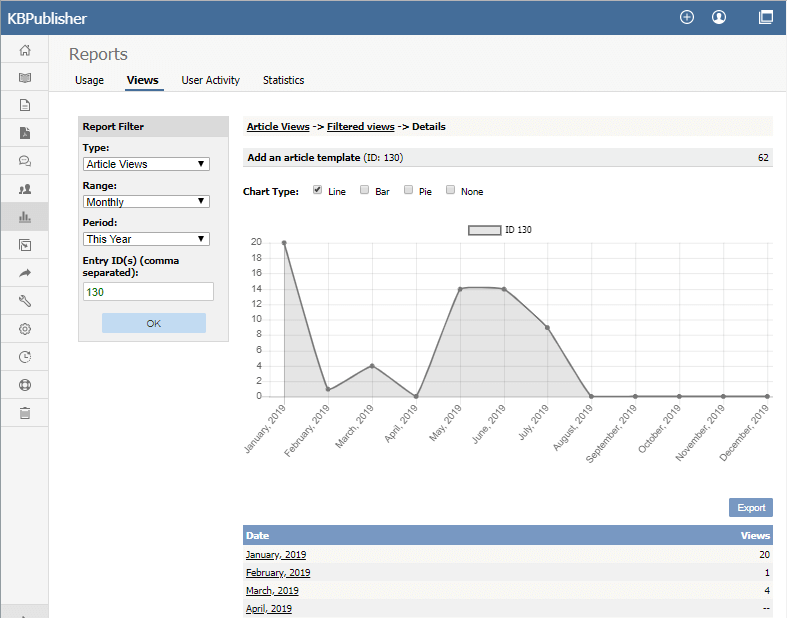Viewport: 787px width, 618px height.
Task: Click the March 2019 data point on chart
Action: click(372, 366)
